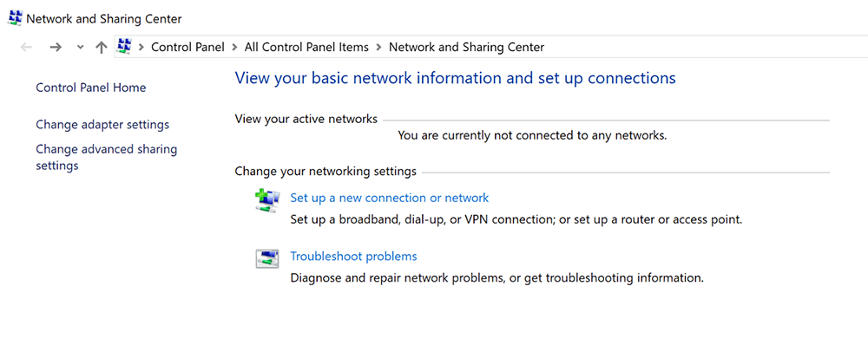Viewport: 868px width, 358px height.
Task: Click the Control Panel icon in the address bar
Action: click(124, 48)
